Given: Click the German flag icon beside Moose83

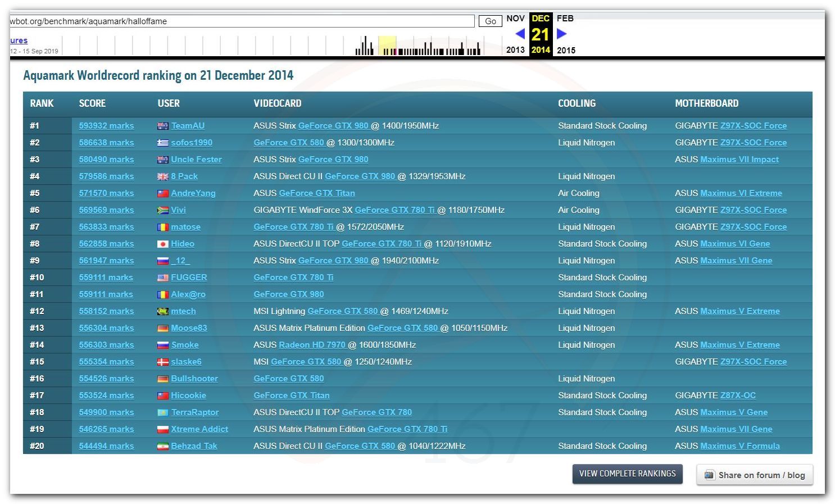Looking at the screenshot, I should point(163,329).
